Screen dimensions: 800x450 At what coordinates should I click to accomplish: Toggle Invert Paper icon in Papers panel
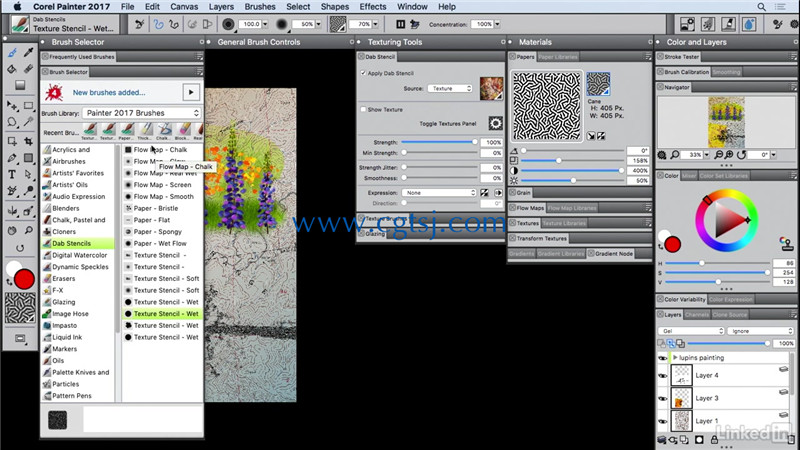click(x=601, y=136)
